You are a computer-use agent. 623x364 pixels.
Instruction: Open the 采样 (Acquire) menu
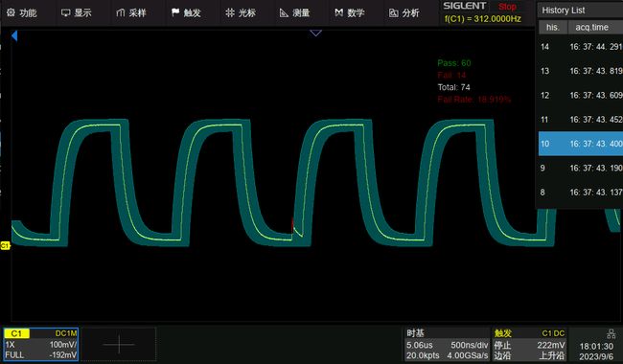(131, 12)
